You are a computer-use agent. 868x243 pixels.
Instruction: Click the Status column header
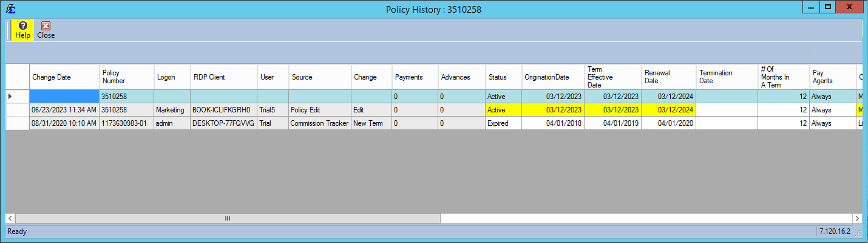[503, 77]
